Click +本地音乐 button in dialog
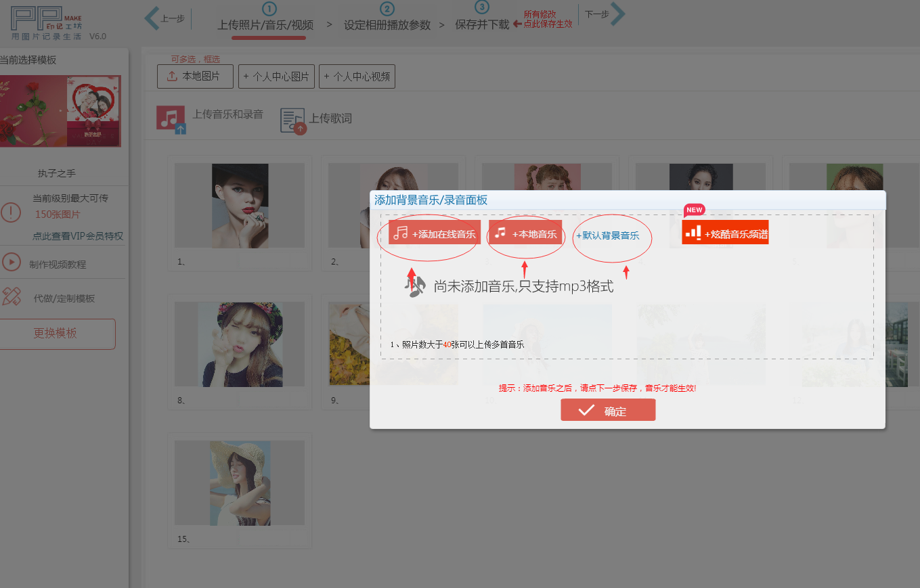 [525, 232]
